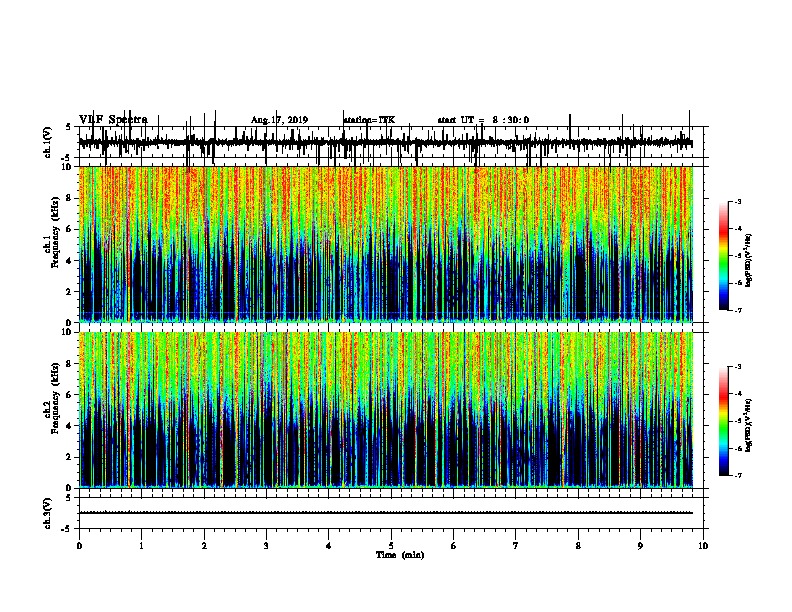792x612 pixels.
Task: Click the "0" kHz tick of ch.1 spectrogram
Action: click(69, 322)
